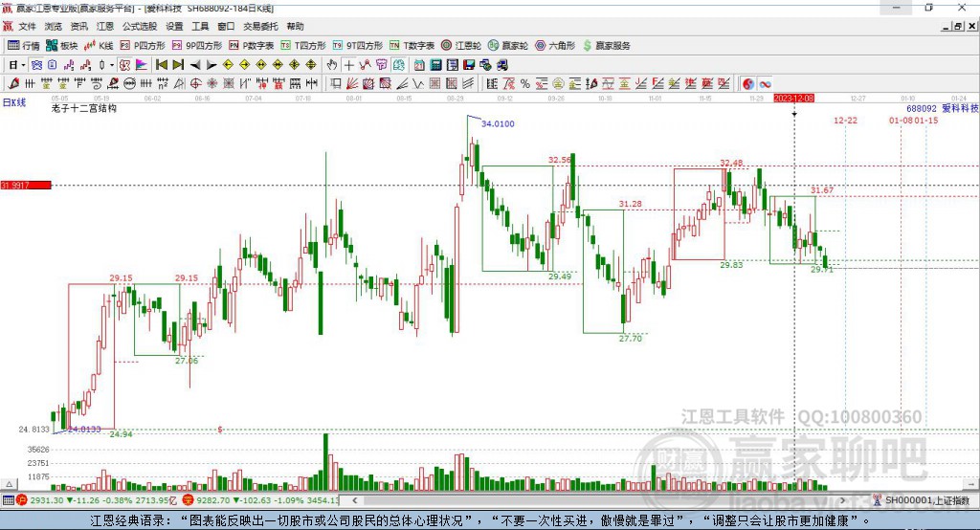This screenshot has width=980, height=530.
Task: Open the 资讯 menu
Action: point(78,26)
